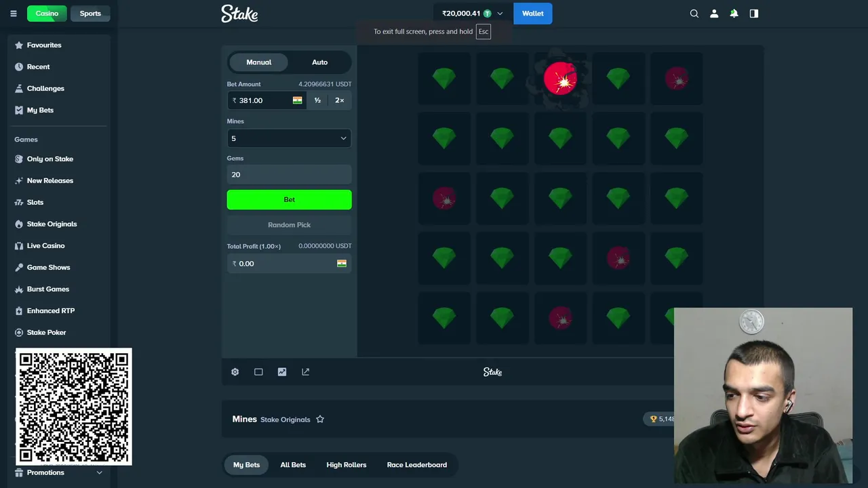Screen dimensions: 868x488
Task: Expand the Promotions sidebar section
Action: [99, 473]
